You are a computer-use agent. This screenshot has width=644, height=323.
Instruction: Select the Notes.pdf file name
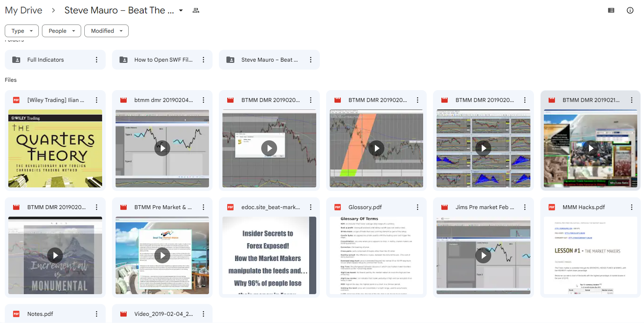pos(40,314)
